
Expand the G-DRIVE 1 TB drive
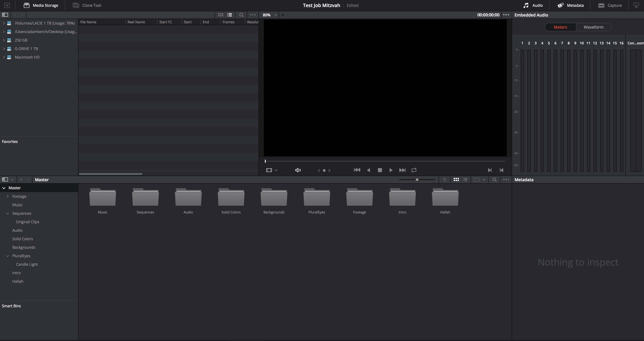[x=4, y=49]
